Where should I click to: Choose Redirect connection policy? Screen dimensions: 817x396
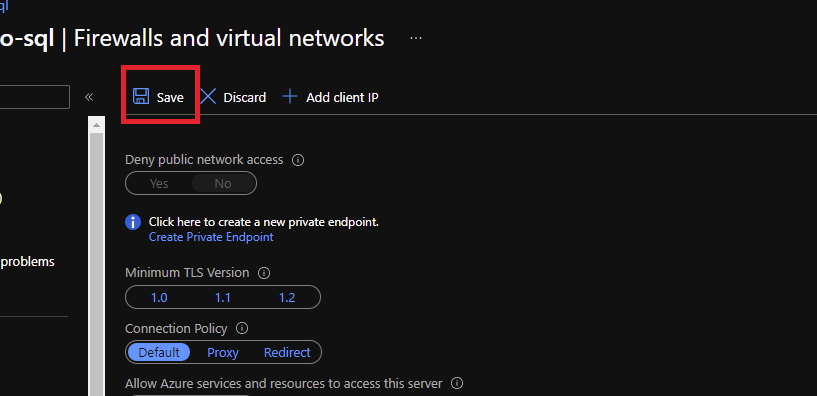pyautogui.click(x=287, y=353)
